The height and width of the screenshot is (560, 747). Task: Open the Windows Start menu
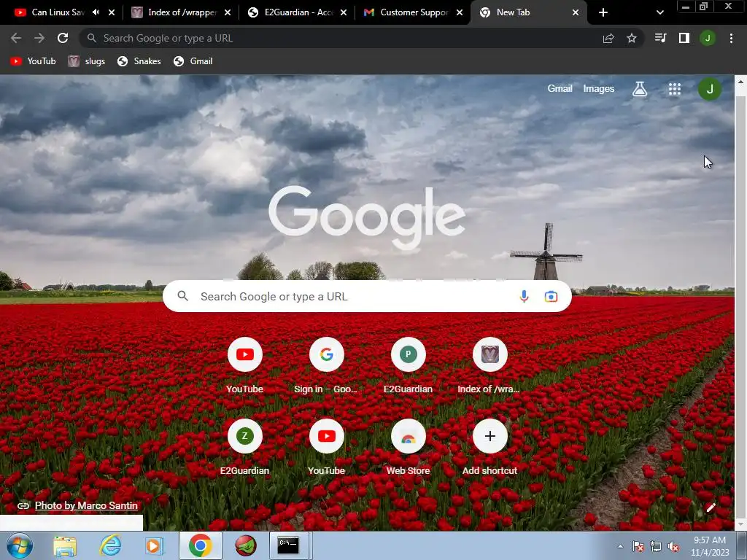(x=20, y=545)
